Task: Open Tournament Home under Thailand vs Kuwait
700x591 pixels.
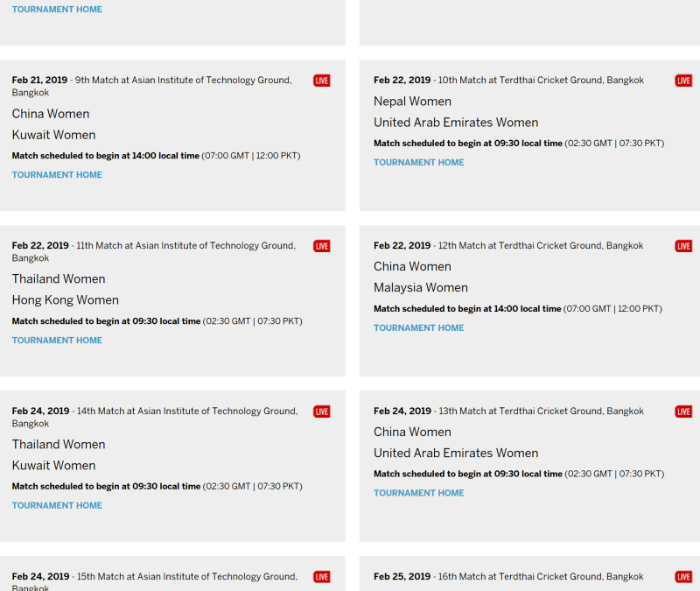Action: (57, 506)
